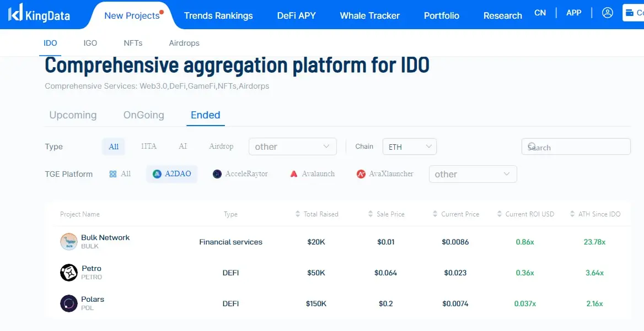Viewport: 644px width, 331px height.
Task: Click the AvaXlauncher platform logo icon
Action: point(361,174)
